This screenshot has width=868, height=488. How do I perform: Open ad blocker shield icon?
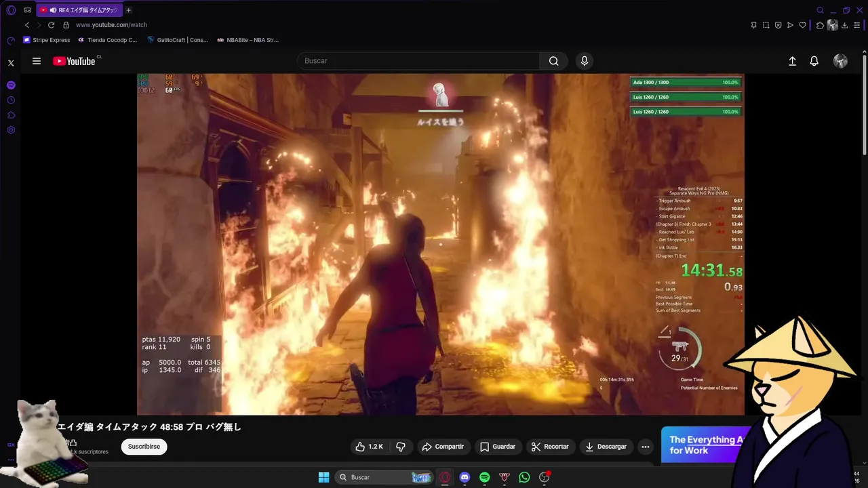pyautogui.click(x=778, y=25)
